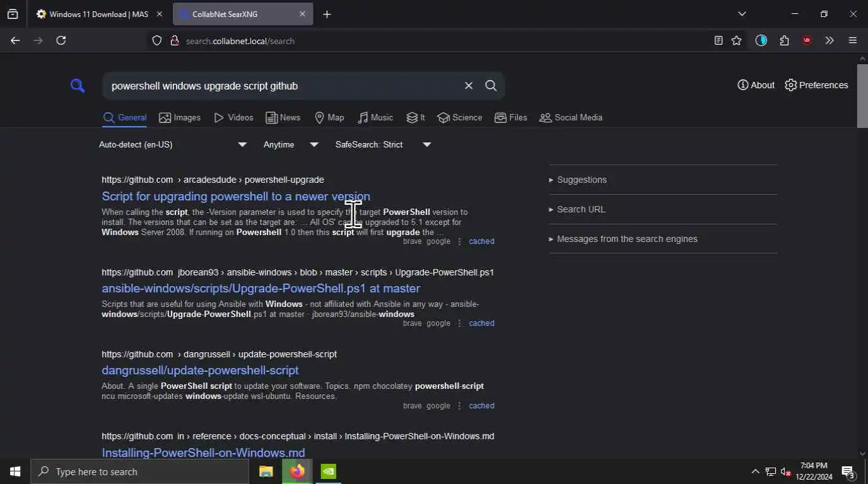Open cached copy of dangrussell result
The height and width of the screenshot is (484, 868).
coord(481,406)
